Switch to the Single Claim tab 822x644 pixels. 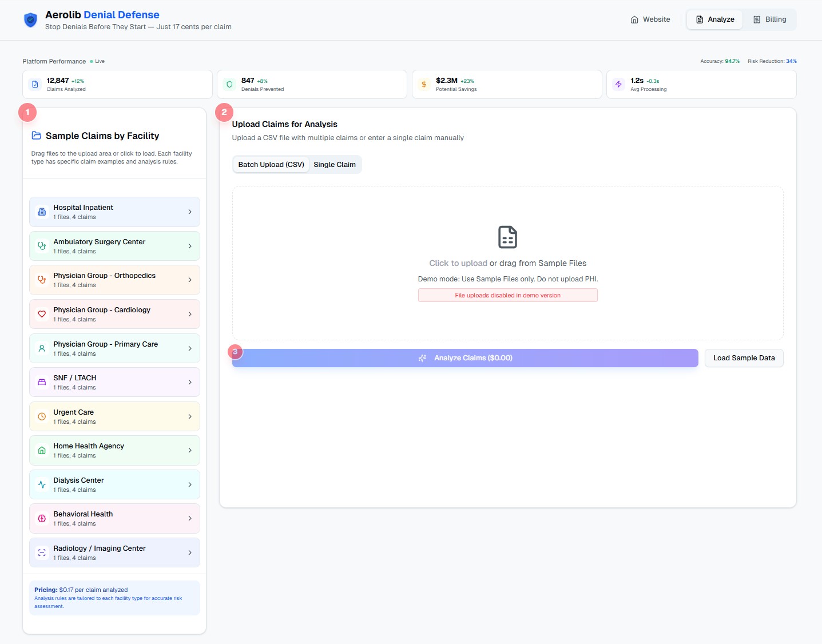point(335,164)
